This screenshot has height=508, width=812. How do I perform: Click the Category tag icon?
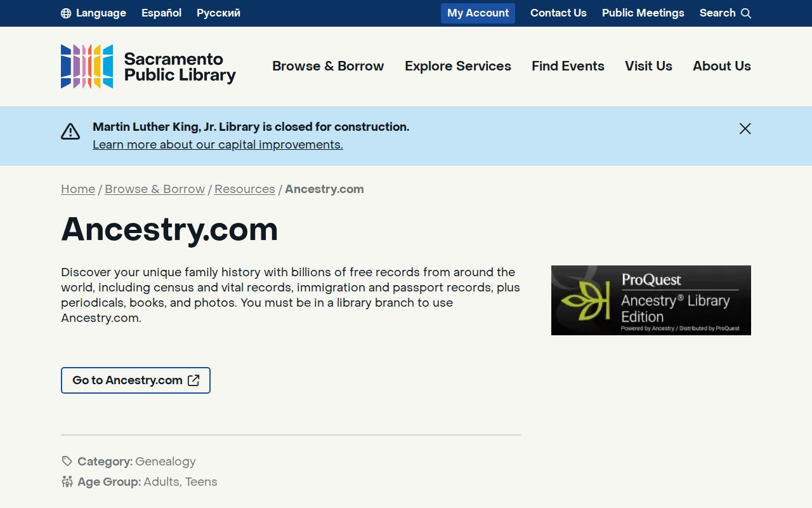[x=67, y=461]
